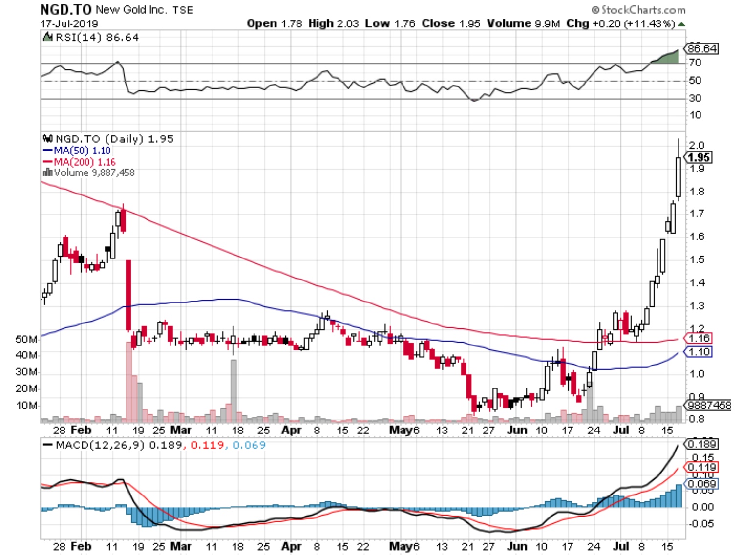The height and width of the screenshot is (560, 742).
Task: Click the Volume 9,887,458 legend label
Action: point(94,172)
